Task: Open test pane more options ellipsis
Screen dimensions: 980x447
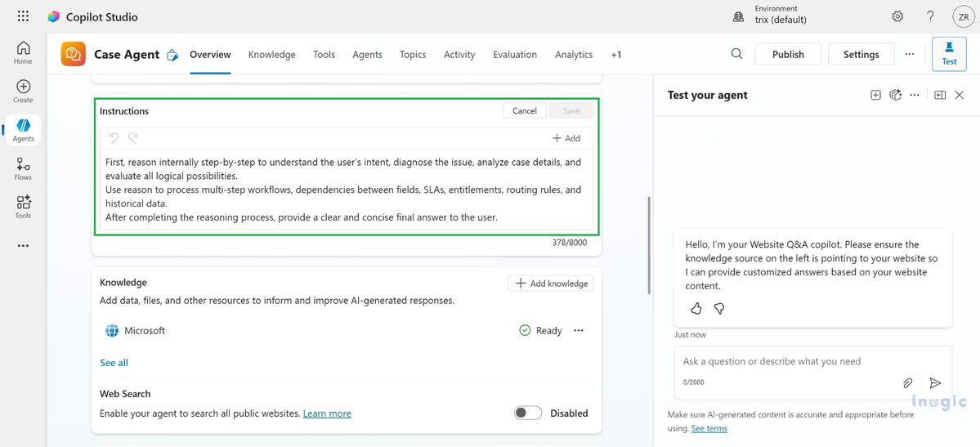Action: point(915,95)
